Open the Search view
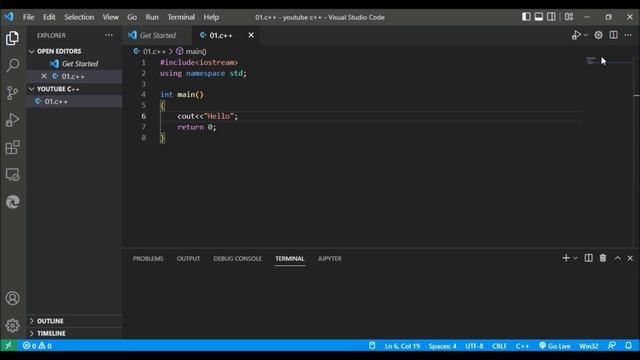The image size is (640, 360). point(13,65)
